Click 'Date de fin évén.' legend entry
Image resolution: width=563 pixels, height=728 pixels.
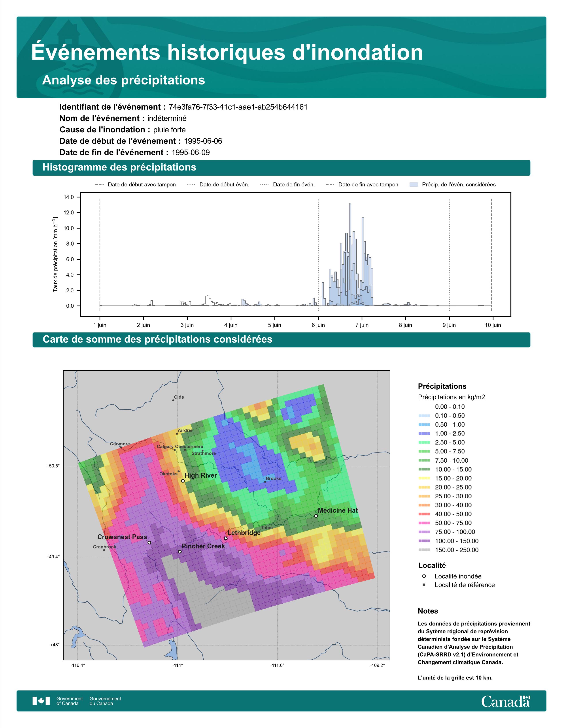click(287, 185)
